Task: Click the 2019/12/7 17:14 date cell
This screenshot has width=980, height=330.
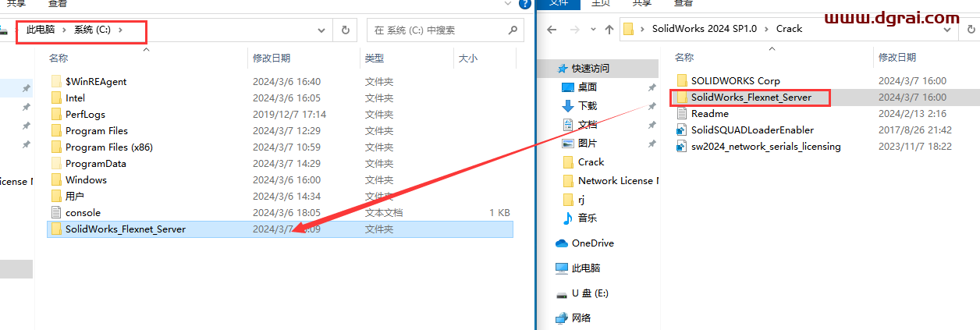Action: (x=289, y=114)
